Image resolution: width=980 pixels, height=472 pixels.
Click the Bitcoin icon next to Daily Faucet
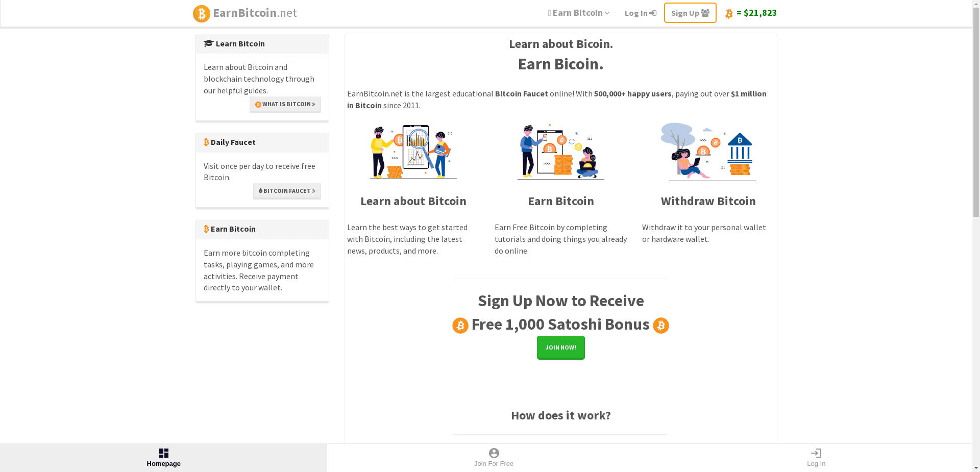[x=206, y=142]
